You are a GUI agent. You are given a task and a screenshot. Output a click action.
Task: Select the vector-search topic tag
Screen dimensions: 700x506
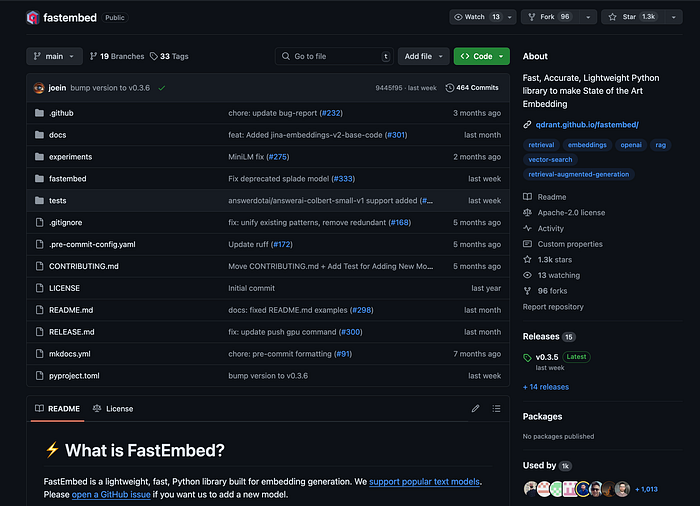click(550, 159)
